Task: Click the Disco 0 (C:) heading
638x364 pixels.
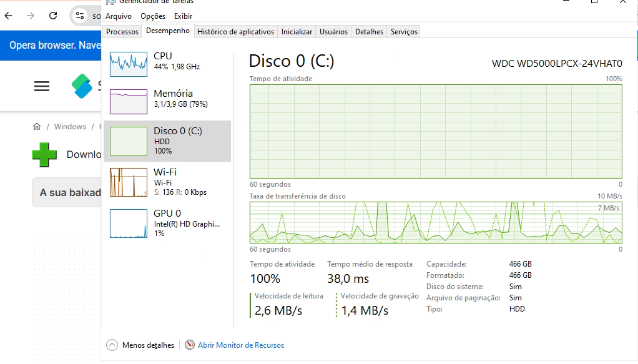Action: click(292, 61)
